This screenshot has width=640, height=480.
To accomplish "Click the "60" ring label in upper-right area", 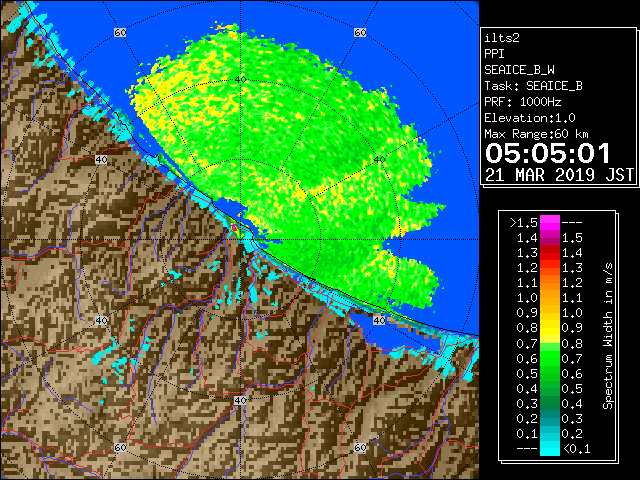I will click(360, 33).
